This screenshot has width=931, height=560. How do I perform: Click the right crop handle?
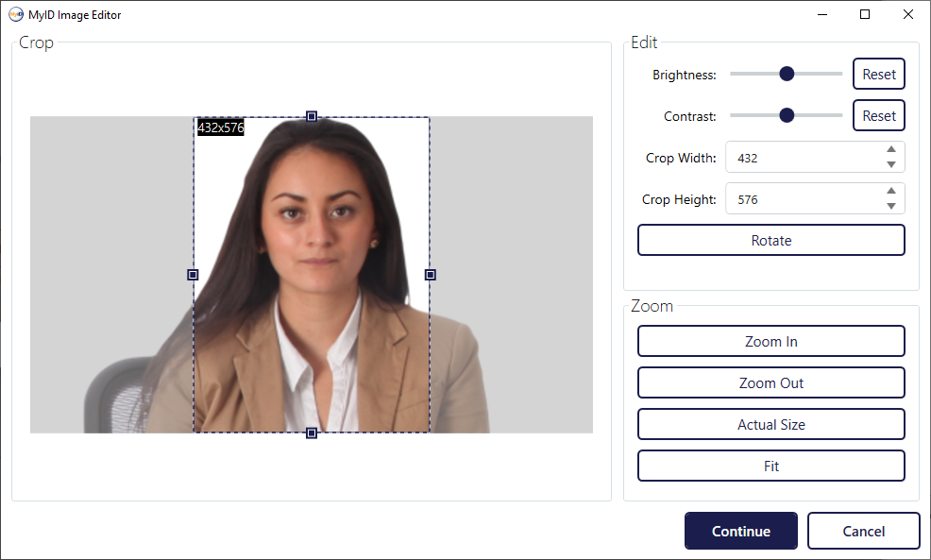tap(431, 275)
